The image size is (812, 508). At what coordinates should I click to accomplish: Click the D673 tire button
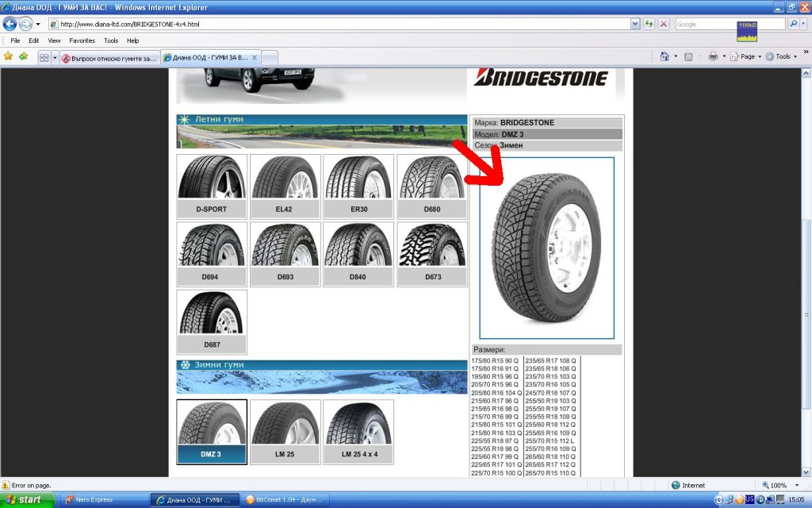tap(432, 255)
